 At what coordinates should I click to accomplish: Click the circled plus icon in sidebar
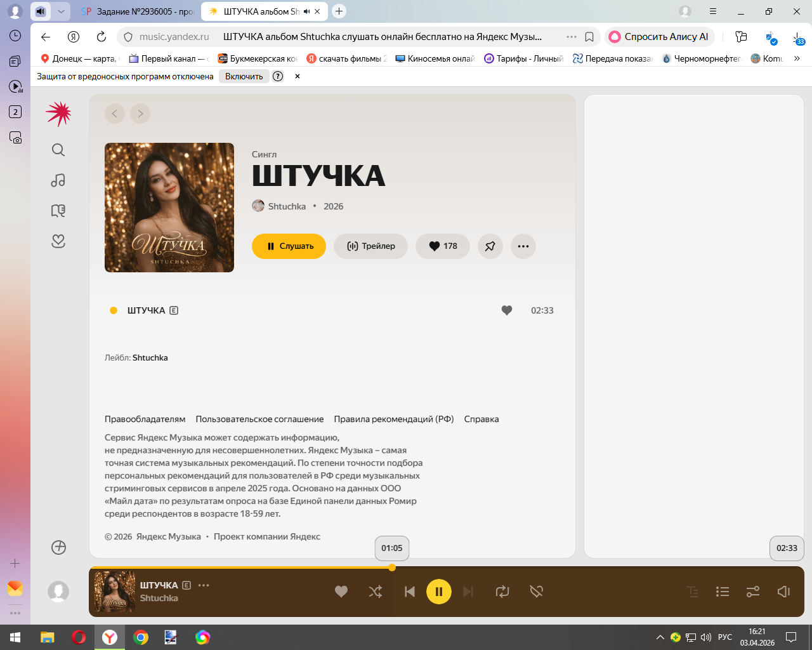[x=58, y=547]
